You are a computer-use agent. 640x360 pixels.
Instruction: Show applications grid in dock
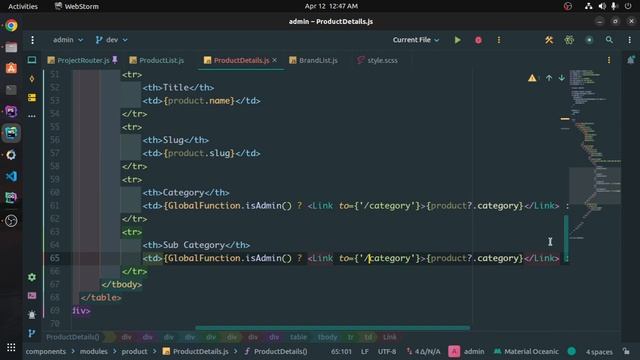11,347
